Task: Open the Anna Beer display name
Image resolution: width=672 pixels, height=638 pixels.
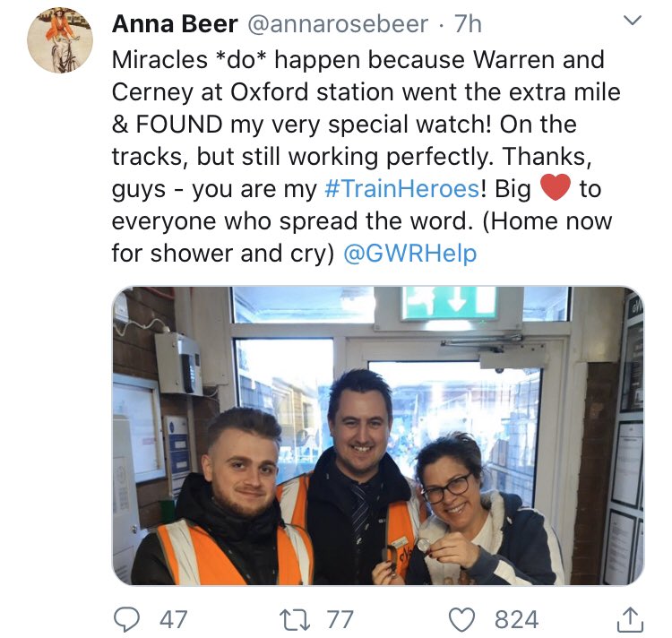Action: point(175,24)
